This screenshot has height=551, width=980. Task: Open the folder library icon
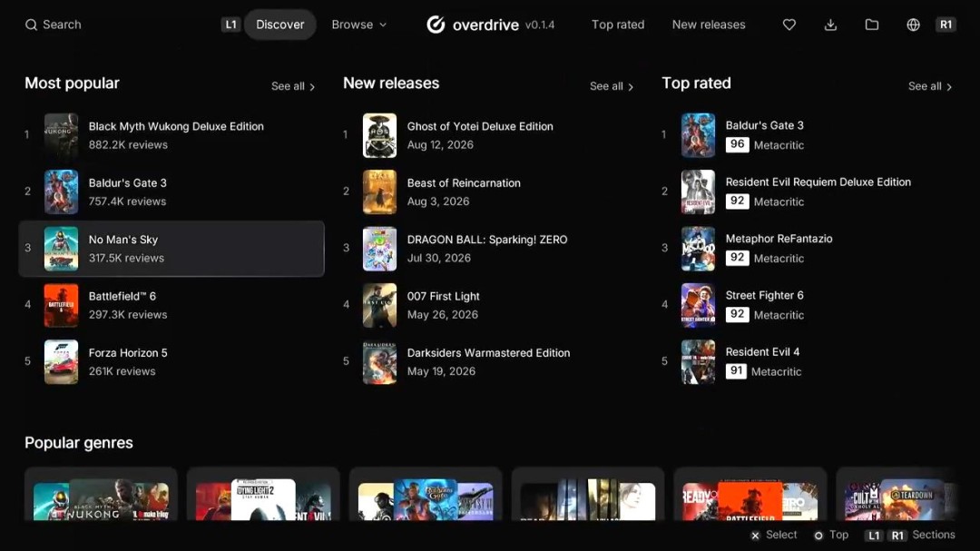(x=872, y=25)
